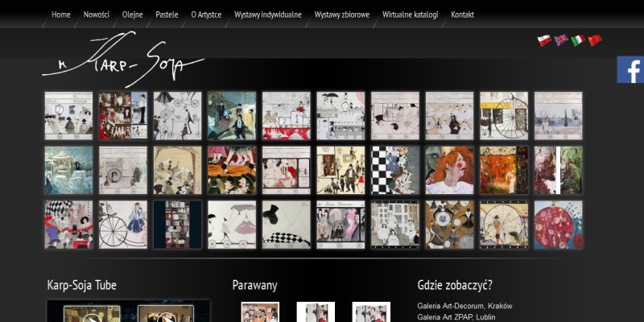644x322 pixels.
Task: Click the Kontakt menu link
Action: [x=462, y=14]
